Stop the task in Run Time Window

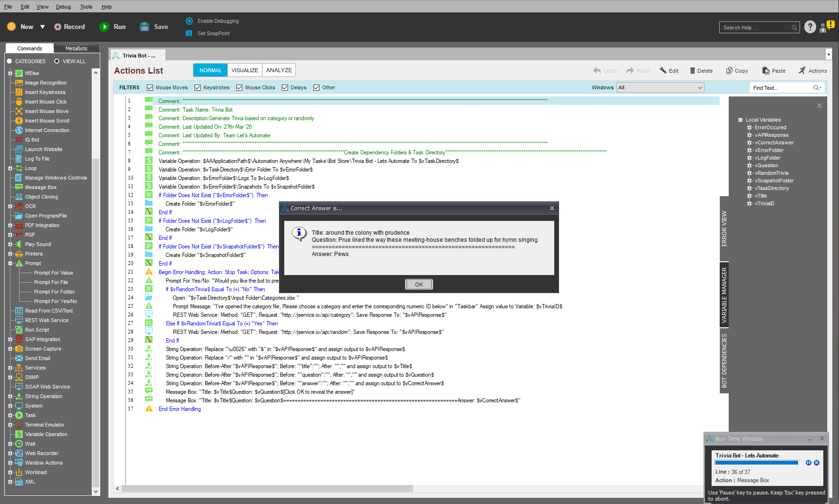817,463
